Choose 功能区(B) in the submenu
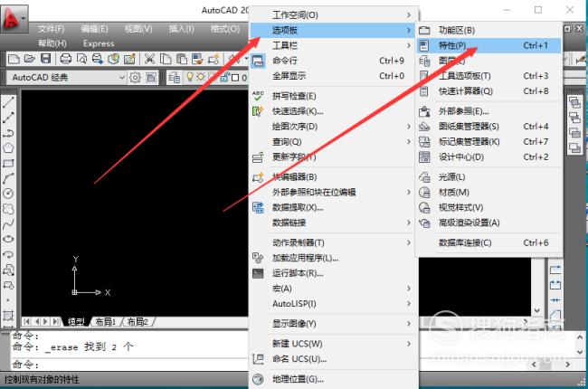Image resolution: width=588 pixels, height=389 pixels. coord(488,30)
